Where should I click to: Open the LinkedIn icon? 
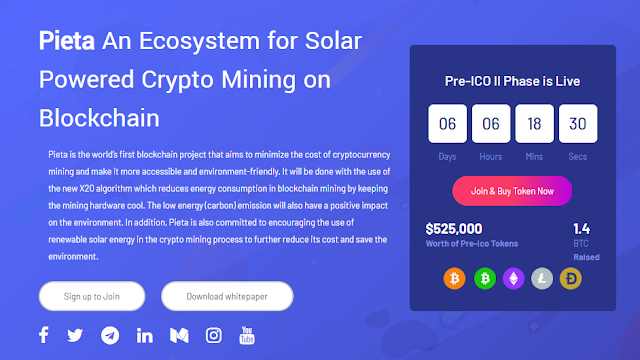click(x=144, y=336)
